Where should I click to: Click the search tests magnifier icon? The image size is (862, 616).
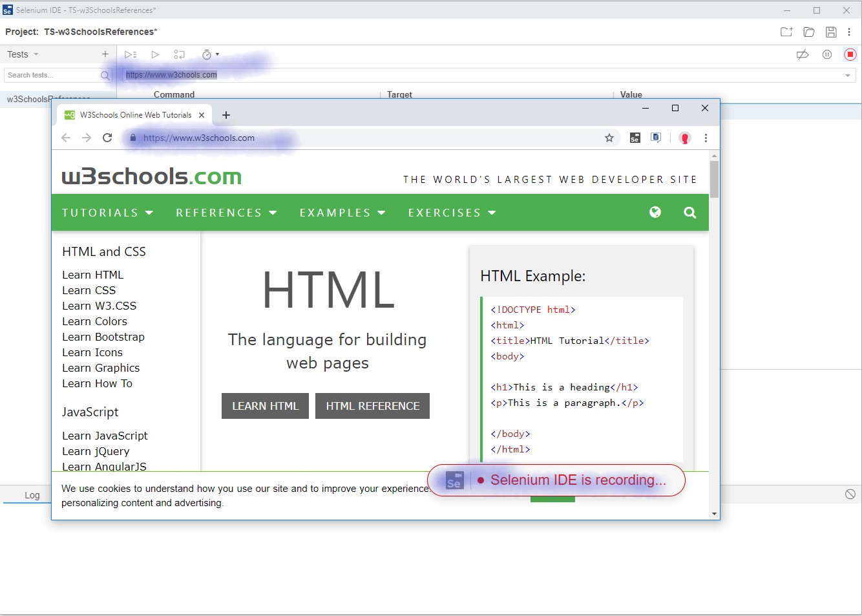pos(105,76)
